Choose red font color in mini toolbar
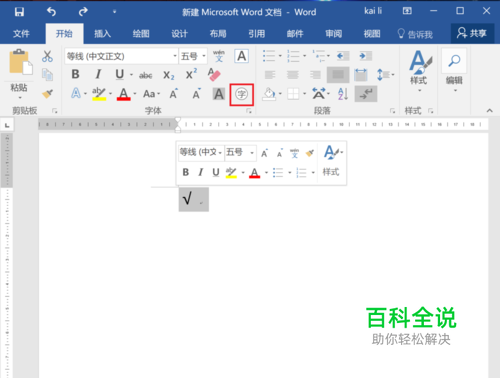This screenshot has width=500, height=378. [254, 173]
